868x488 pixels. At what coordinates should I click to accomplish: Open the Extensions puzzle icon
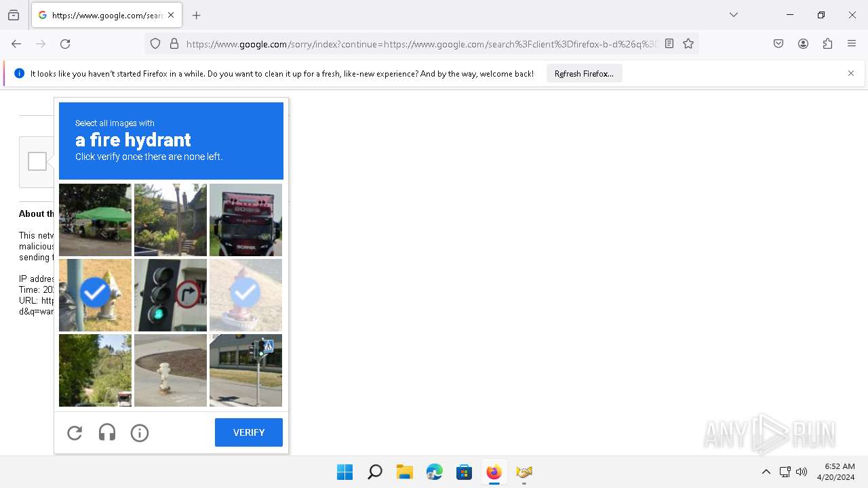coord(827,43)
